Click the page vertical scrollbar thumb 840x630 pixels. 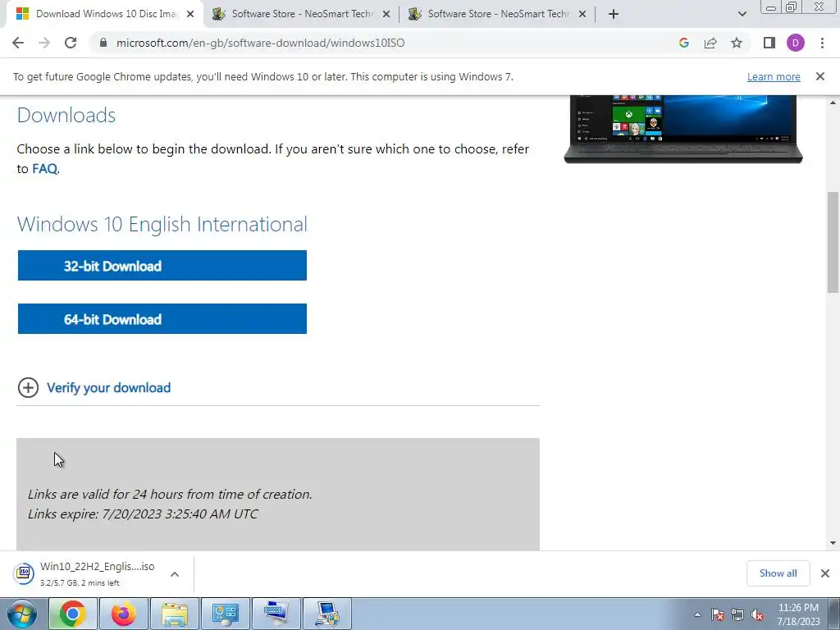[x=833, y=242]
